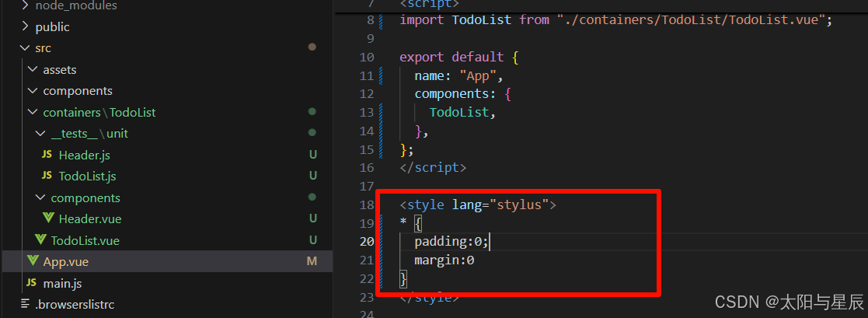Viewport: 868px width, 318px height.
Task: Select the __tests__\unit folder
Action: click(x=89, y=134)
